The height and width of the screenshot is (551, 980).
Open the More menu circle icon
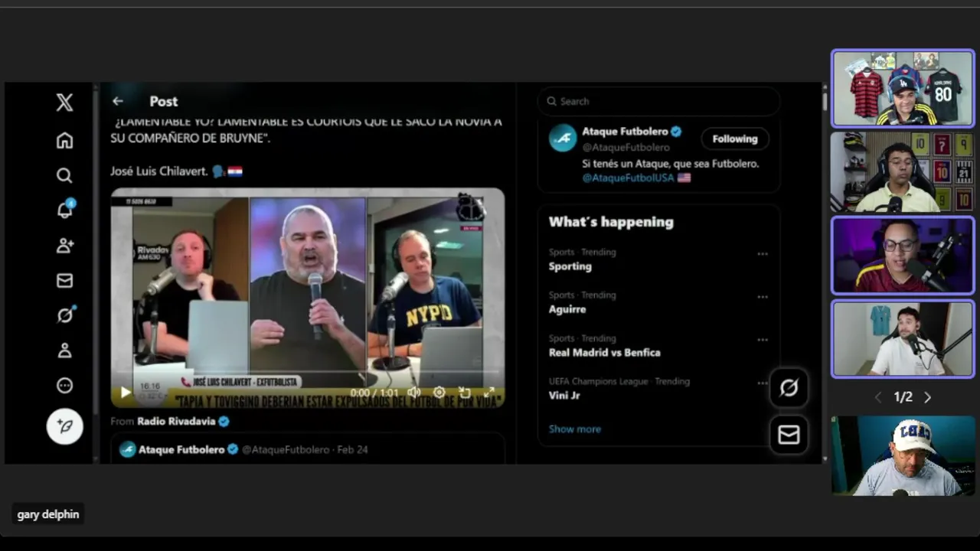(x=64, y=386)
